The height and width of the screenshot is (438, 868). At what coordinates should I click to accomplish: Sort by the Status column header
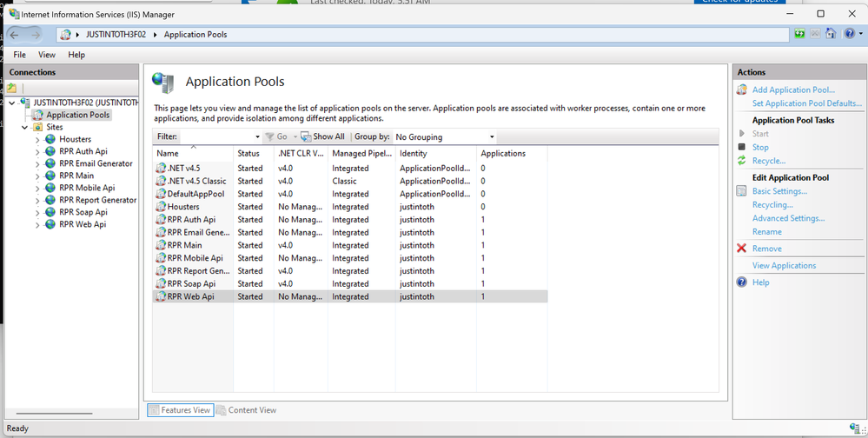pos(254,153)
